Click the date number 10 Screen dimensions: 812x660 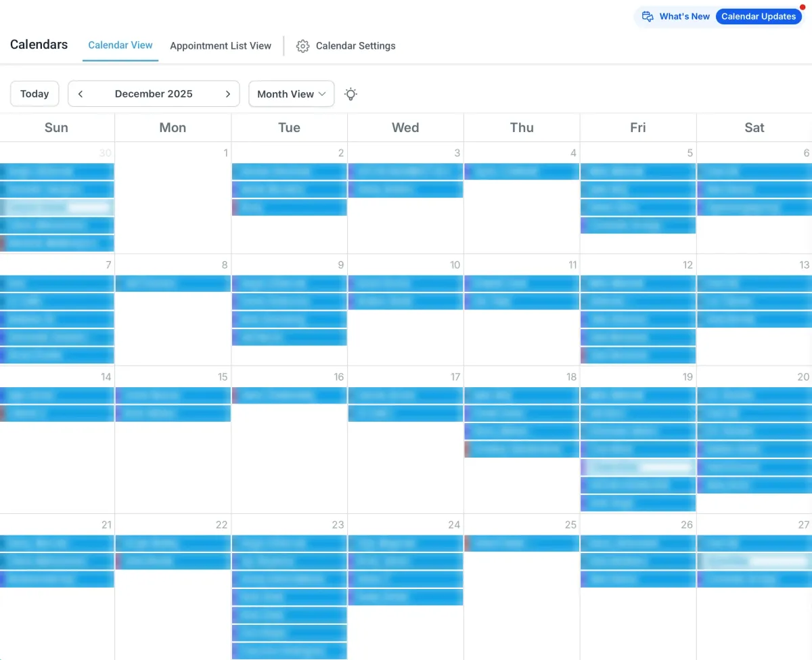[455, 265]
